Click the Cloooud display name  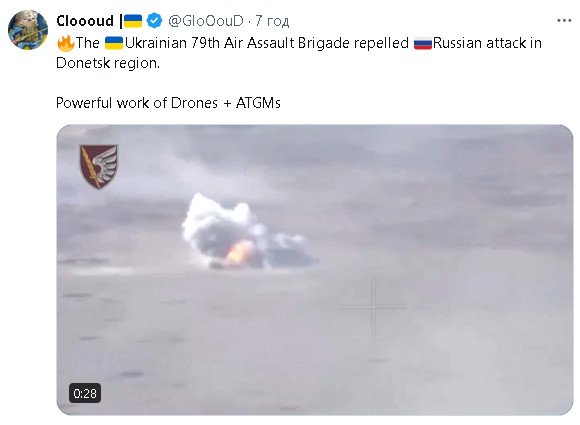tap(85, 21)
